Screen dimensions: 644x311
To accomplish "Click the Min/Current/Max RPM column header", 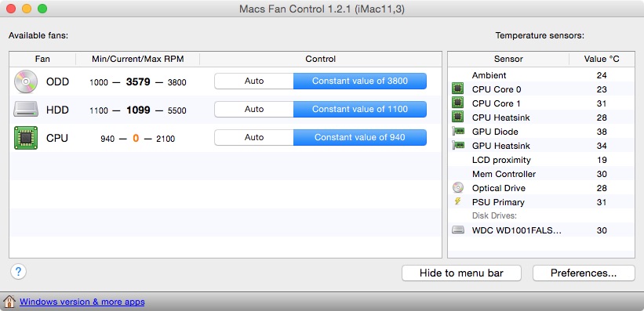I will point(137,59).
